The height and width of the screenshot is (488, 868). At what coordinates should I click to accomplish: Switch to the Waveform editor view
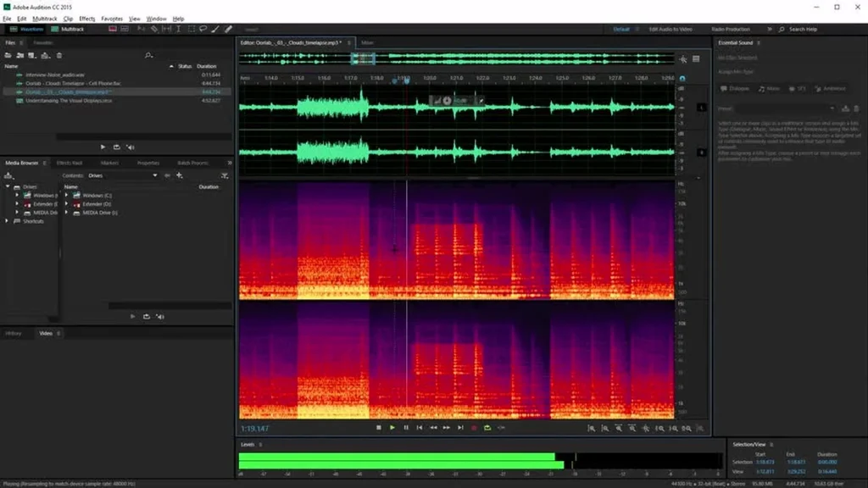pos(26,29)
